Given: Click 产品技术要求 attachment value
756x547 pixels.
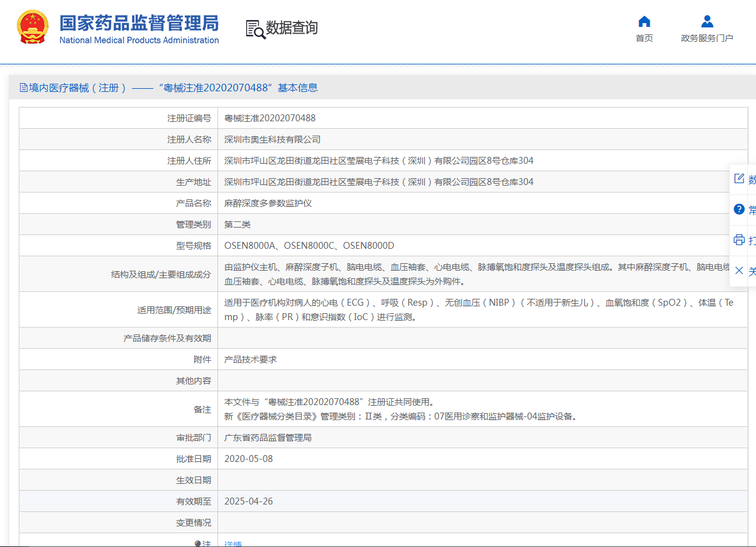Looking at the screenshot, I should point(251,359).
